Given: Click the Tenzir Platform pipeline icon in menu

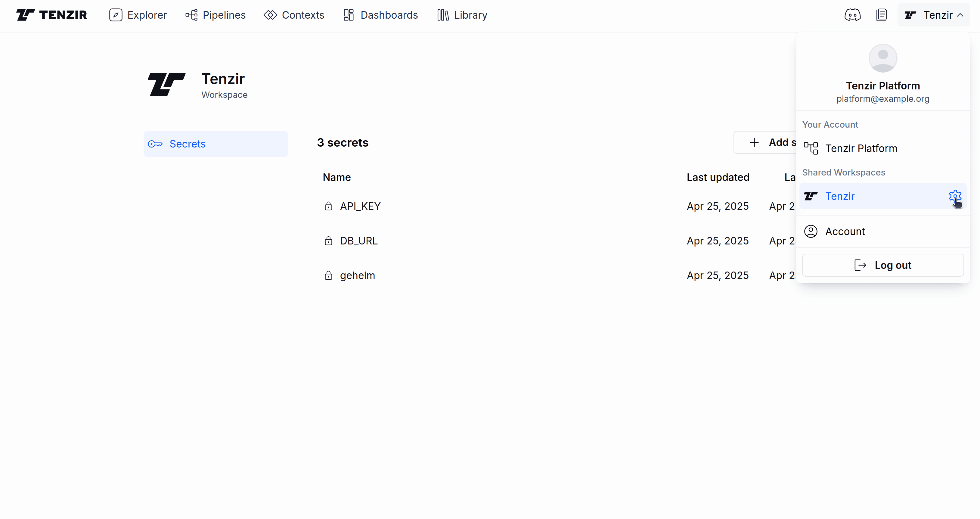Looking at the screenshot, I should [811, 148].
